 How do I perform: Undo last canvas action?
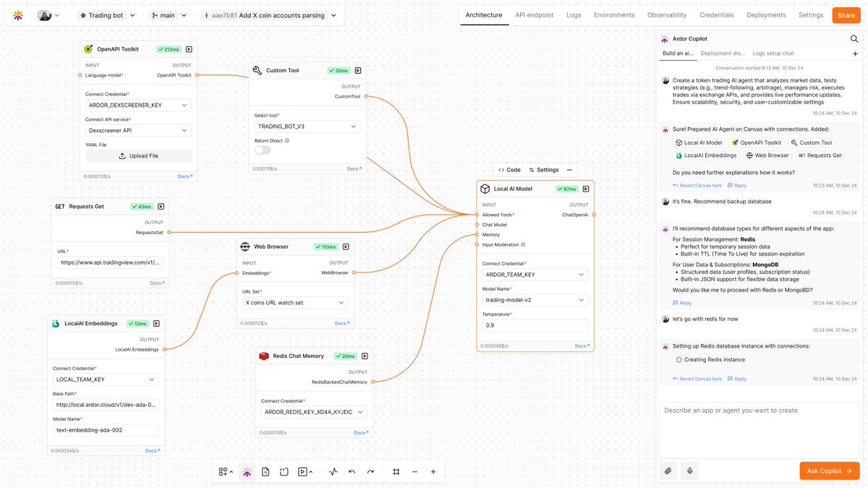[x=352, y=471]
